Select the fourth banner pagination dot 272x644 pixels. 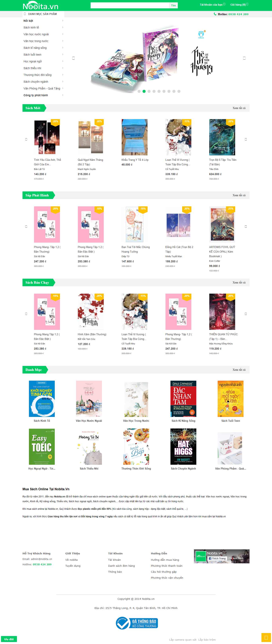click(x=154, y=91)
